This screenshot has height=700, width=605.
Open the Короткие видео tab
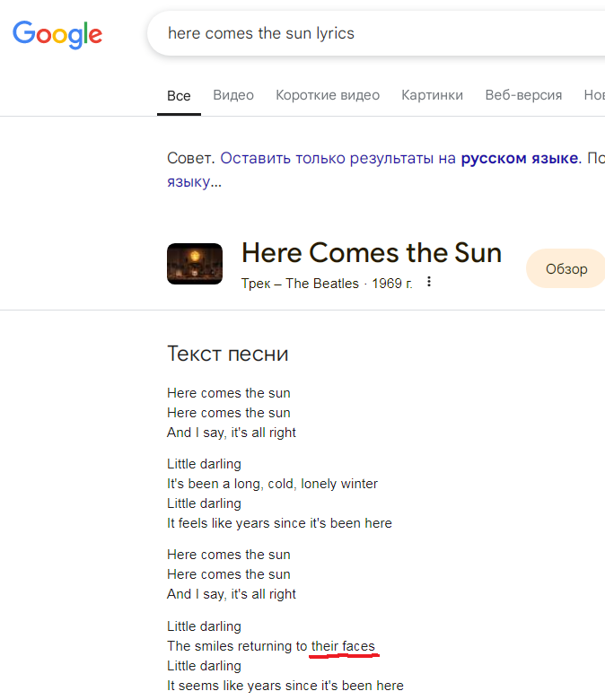click(x=328, y=95)
